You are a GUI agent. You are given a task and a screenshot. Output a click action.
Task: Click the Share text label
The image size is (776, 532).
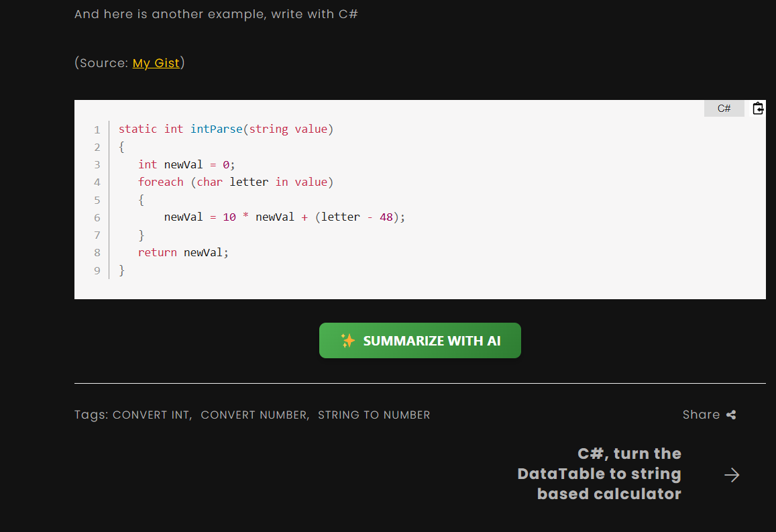(700, 415)
